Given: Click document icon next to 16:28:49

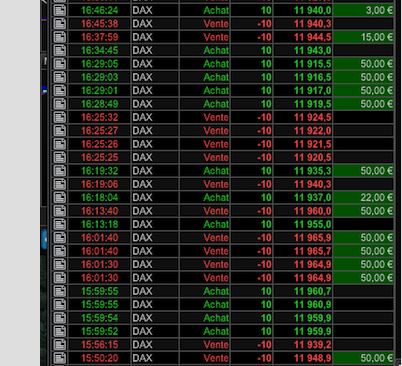Looking at the screenshot, I should tap(60, 104).
